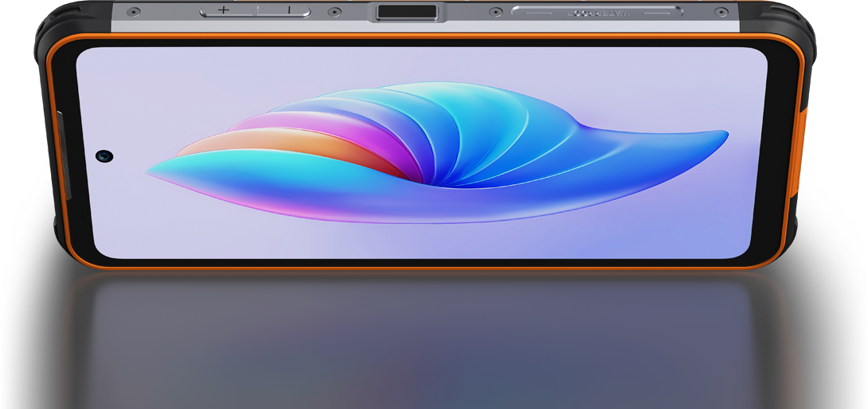
Task: Click the screw left of waterproof cover
Action: click(x=495, y=12)
